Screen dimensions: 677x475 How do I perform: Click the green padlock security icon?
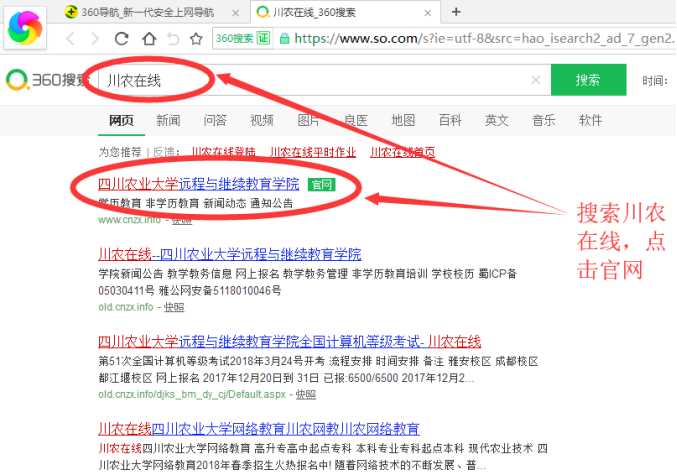click(285, 39)
